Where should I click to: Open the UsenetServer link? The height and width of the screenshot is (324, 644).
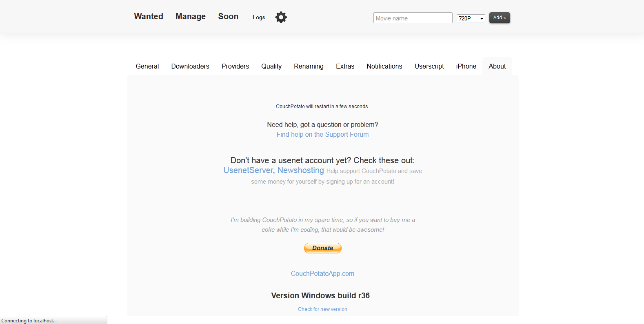(248, 170)
